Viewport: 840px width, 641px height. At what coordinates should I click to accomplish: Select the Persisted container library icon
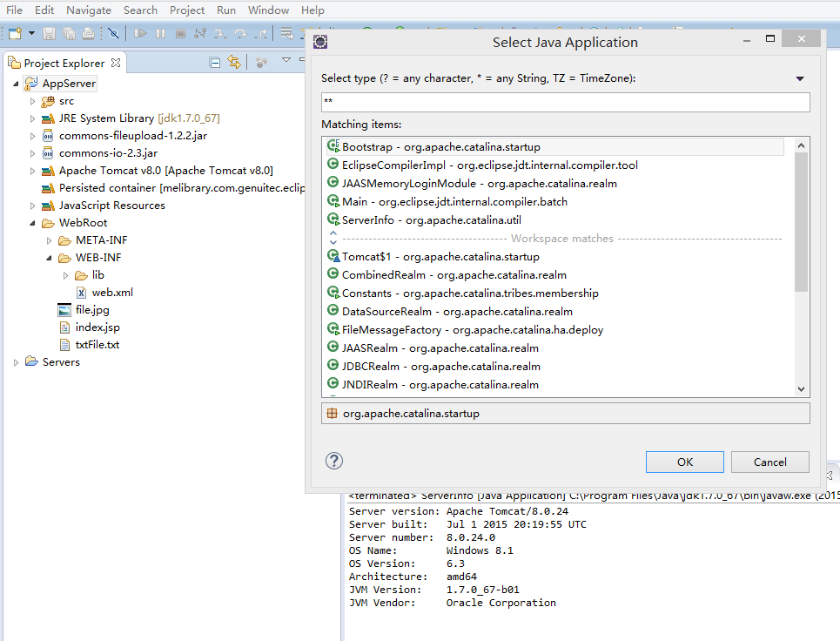coord(48,188)
